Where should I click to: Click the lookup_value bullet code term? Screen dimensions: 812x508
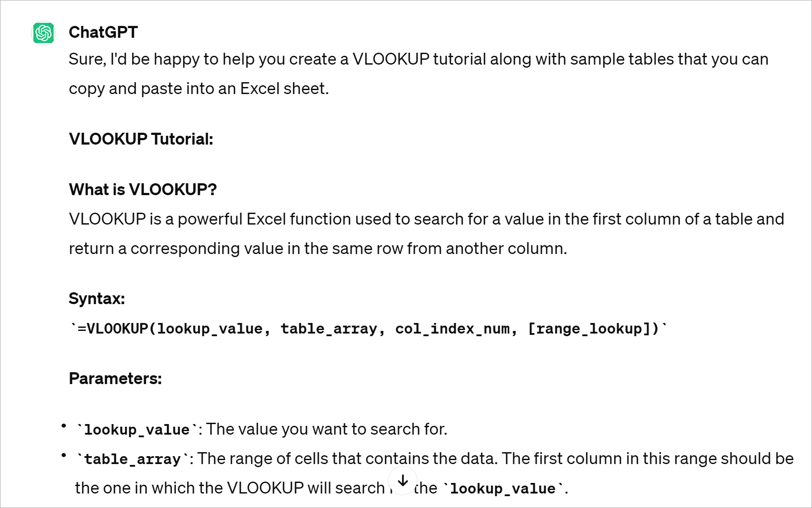(137, 430)
